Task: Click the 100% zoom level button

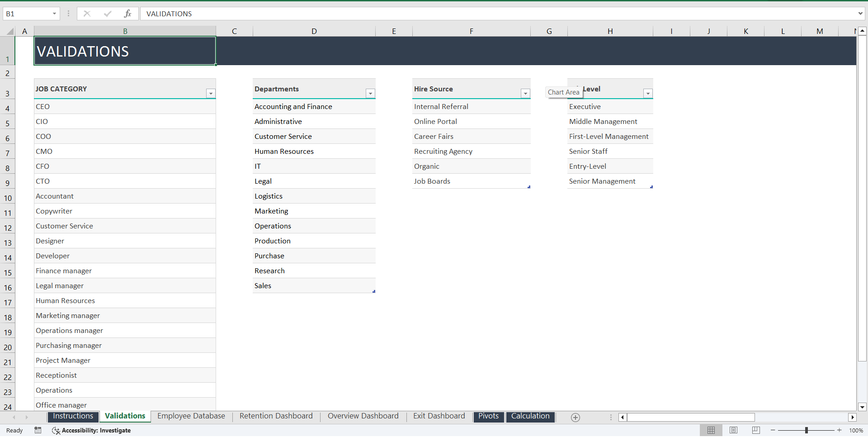Action: click(x=857, y=430)
